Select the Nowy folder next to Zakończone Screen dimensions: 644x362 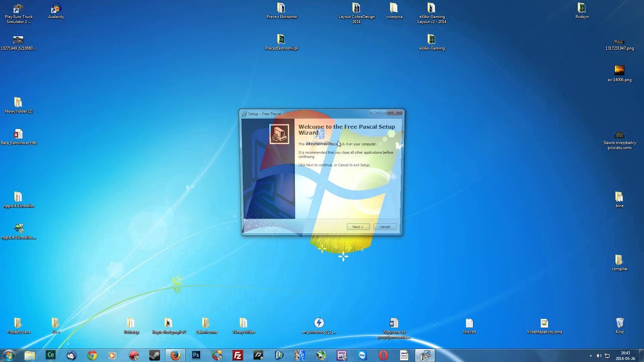coord(244,326)
